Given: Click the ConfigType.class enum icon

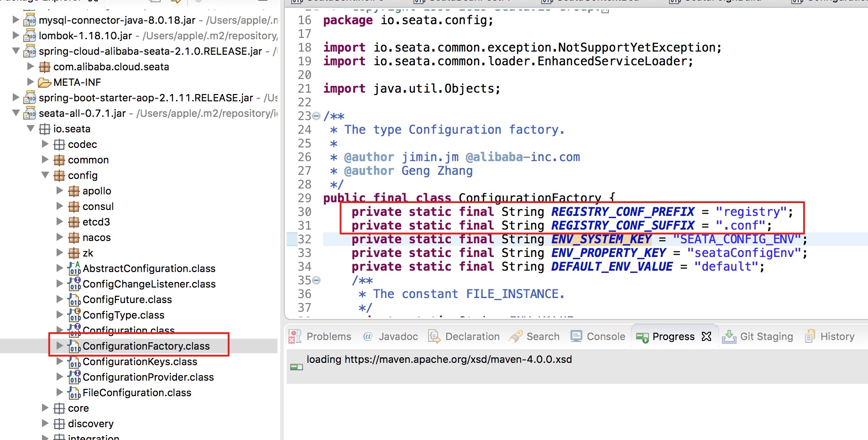Looking at the screenshot, I should click(74, 315).
